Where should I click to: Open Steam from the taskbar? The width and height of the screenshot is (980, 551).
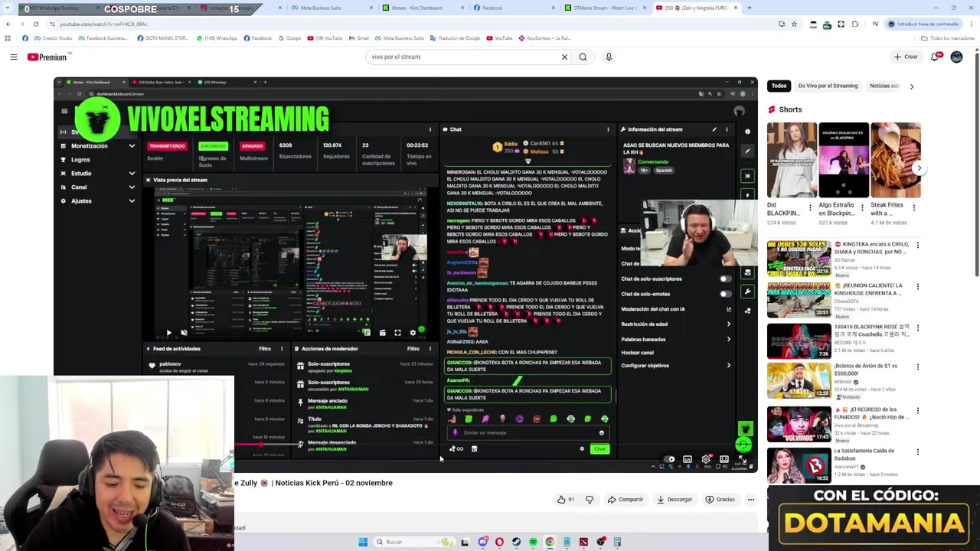click(516, 542)
